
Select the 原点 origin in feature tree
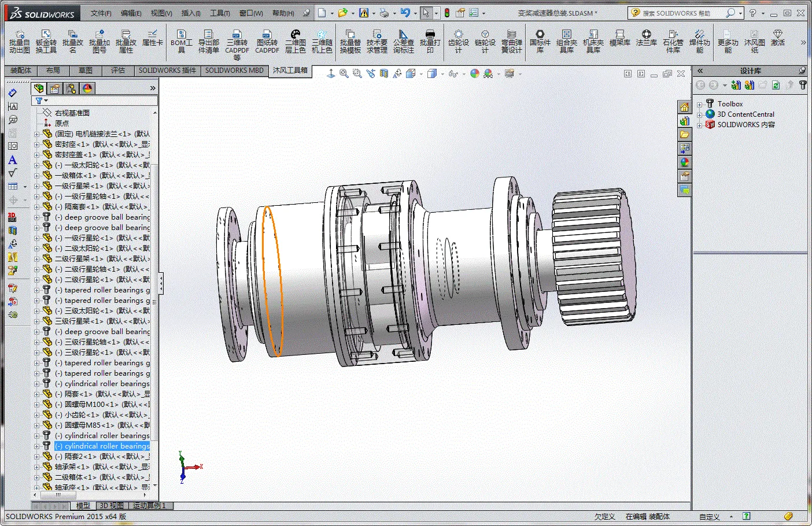[x=62, y=124]
